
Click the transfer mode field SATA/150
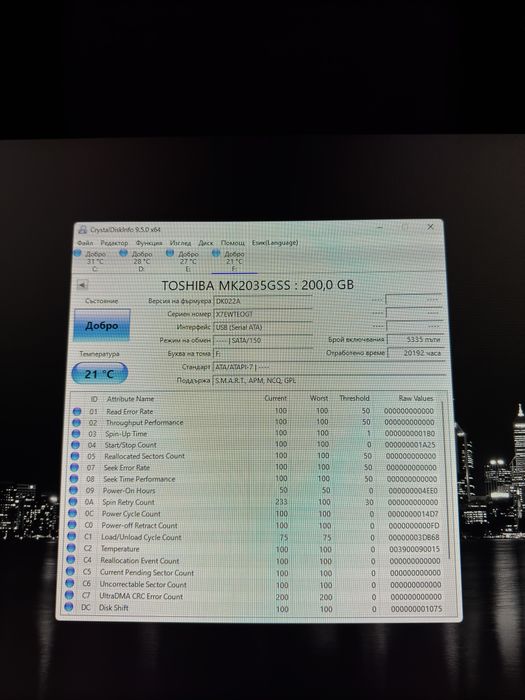[263, 341]
